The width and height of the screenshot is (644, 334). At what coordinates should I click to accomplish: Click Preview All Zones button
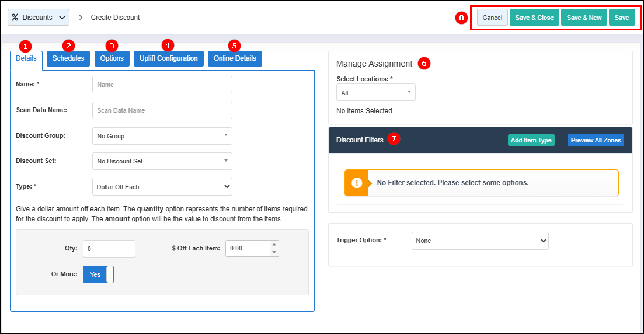596,140
